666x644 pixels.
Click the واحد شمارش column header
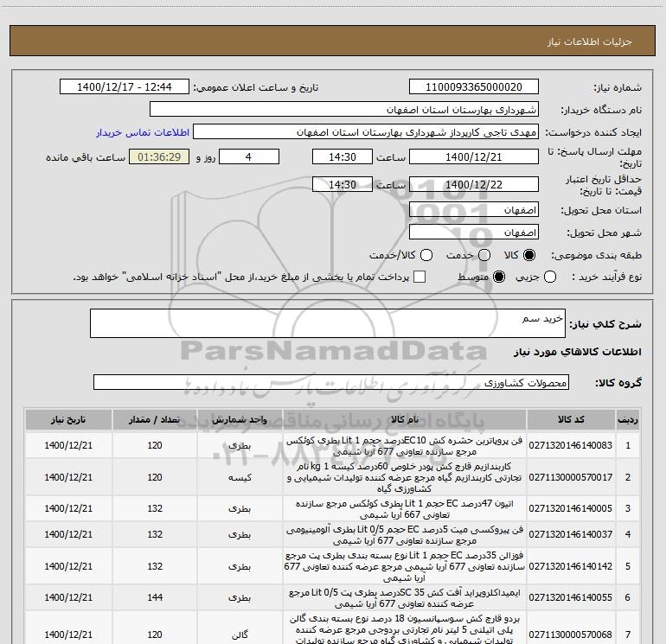pos(240,420)
